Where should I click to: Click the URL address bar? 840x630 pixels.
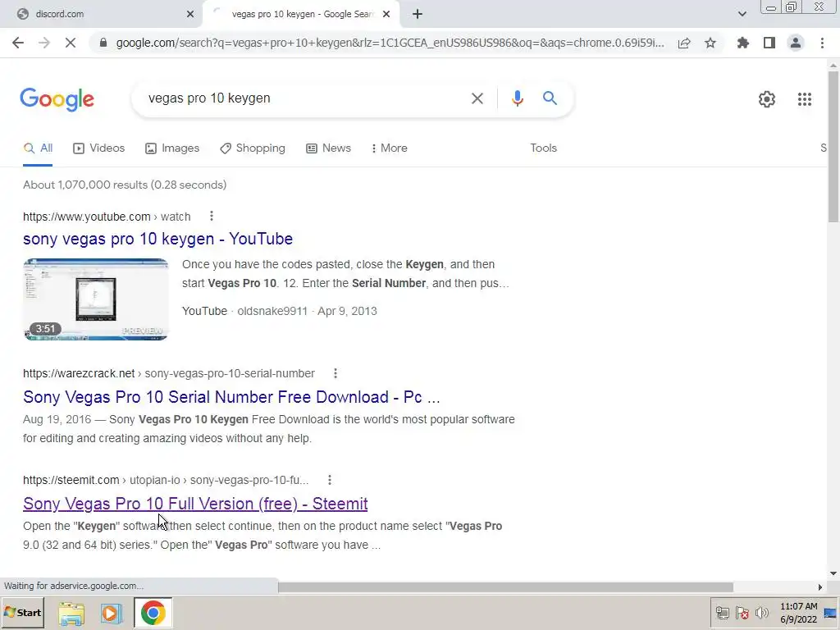(x=390, y=43)
